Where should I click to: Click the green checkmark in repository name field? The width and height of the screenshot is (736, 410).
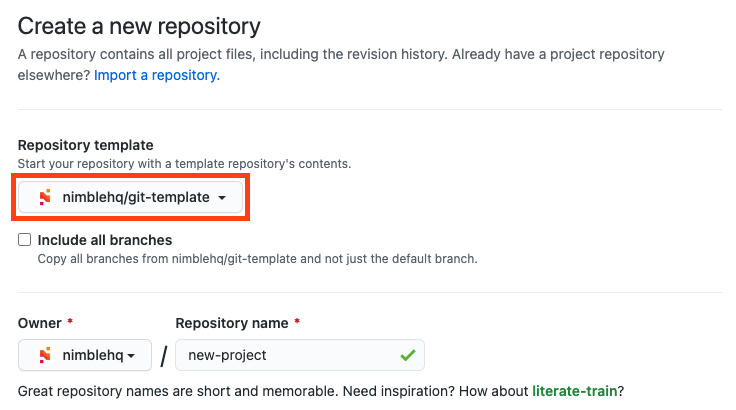click(x=407, y=355)
